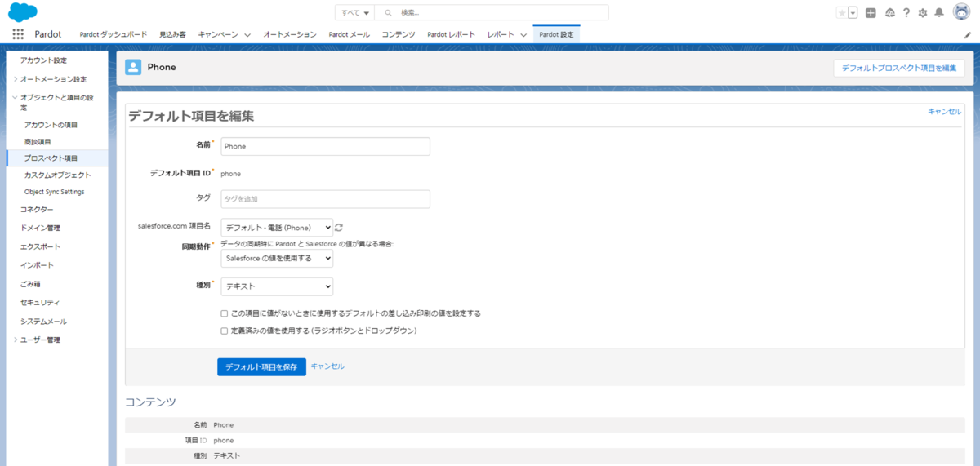Enable default mail merge value checkbox
This screenshot has height=466, width=980.
click(225, 313)
